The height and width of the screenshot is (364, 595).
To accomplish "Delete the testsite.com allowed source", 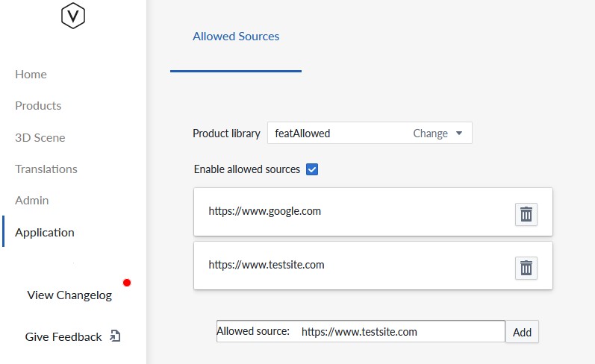I will point(526,268).
